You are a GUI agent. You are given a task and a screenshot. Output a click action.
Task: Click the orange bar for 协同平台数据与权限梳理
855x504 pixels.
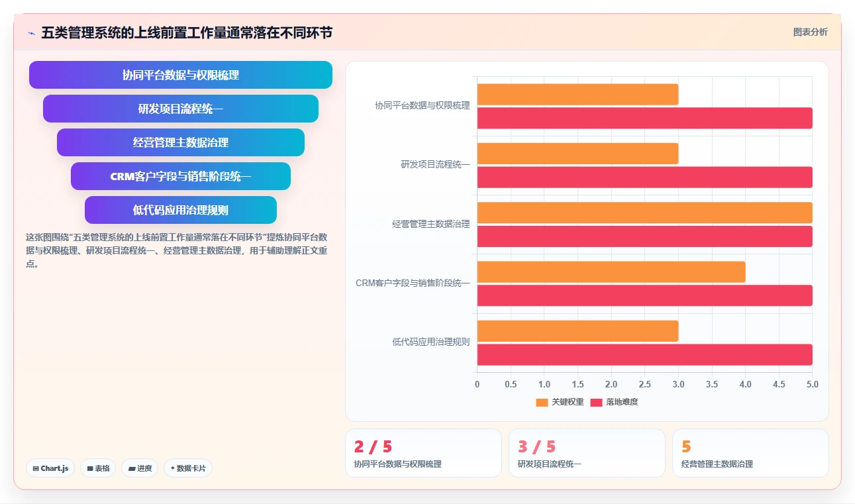578,94
